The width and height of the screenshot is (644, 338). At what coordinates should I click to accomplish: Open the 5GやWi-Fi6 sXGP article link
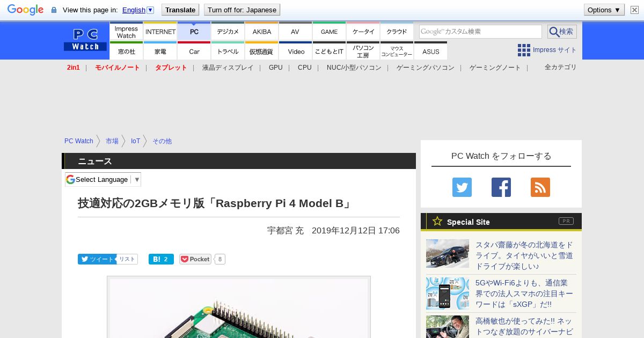coord(524,293)
